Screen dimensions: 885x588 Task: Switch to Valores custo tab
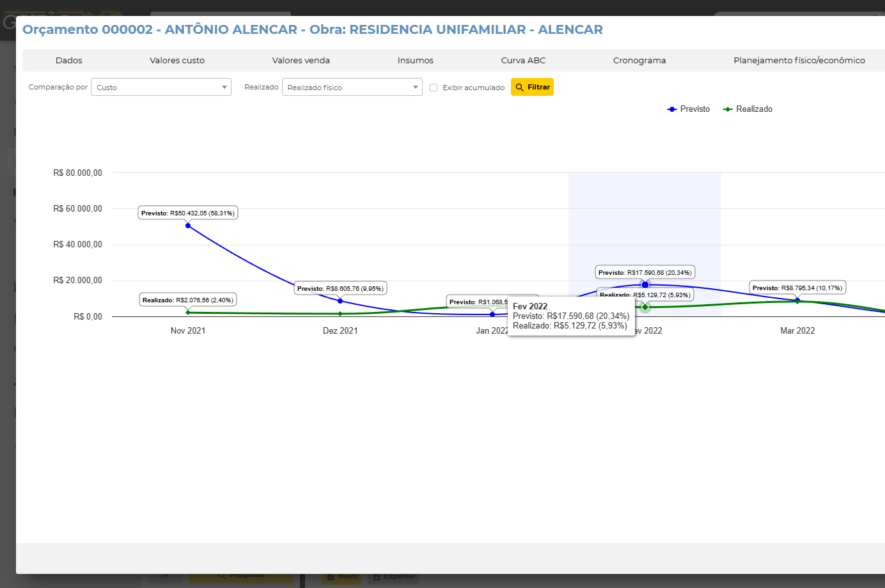[177, 61]
